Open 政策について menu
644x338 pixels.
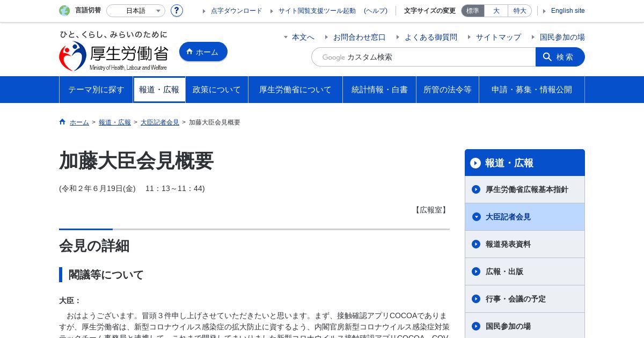(217, 90)
